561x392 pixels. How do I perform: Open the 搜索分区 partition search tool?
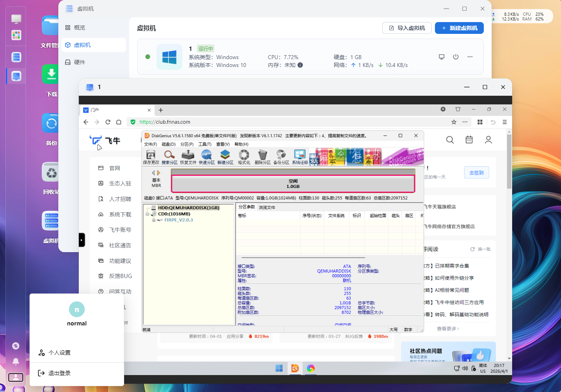click(x=169, y=157)
